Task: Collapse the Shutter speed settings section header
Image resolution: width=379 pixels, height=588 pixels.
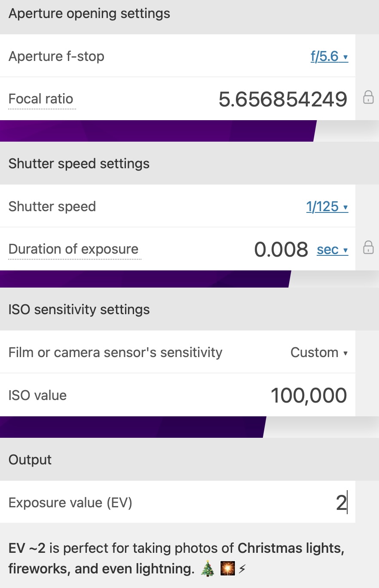Action: tap(79, 164)
